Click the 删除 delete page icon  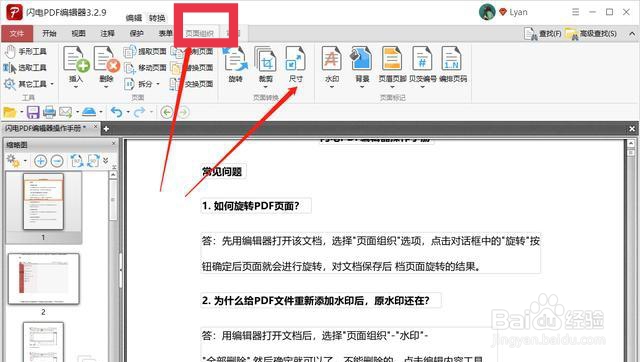pyautogui.click(x=106, y=59)
